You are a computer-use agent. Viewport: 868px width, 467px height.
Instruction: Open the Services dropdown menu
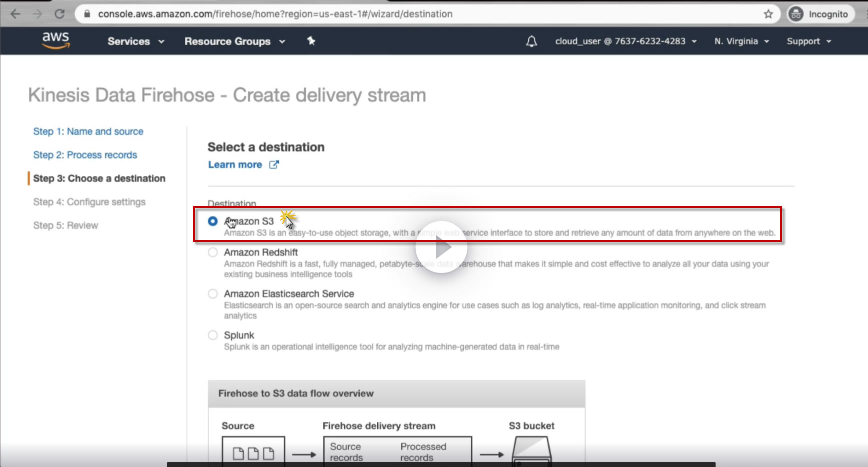click(x=136, y=41)
